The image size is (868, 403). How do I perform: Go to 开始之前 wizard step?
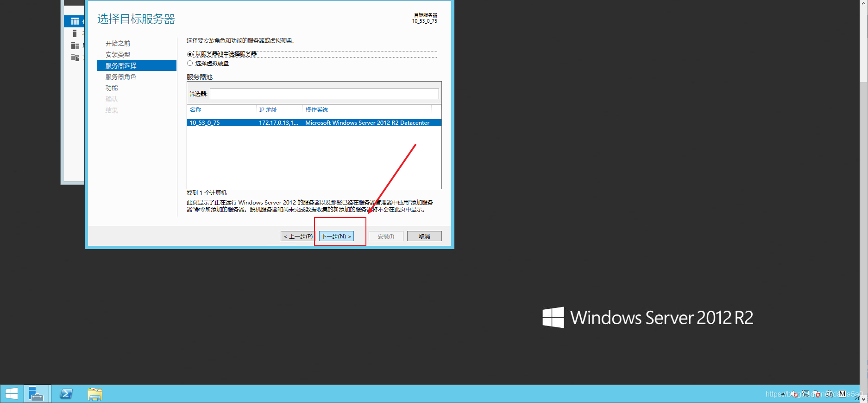118,43
